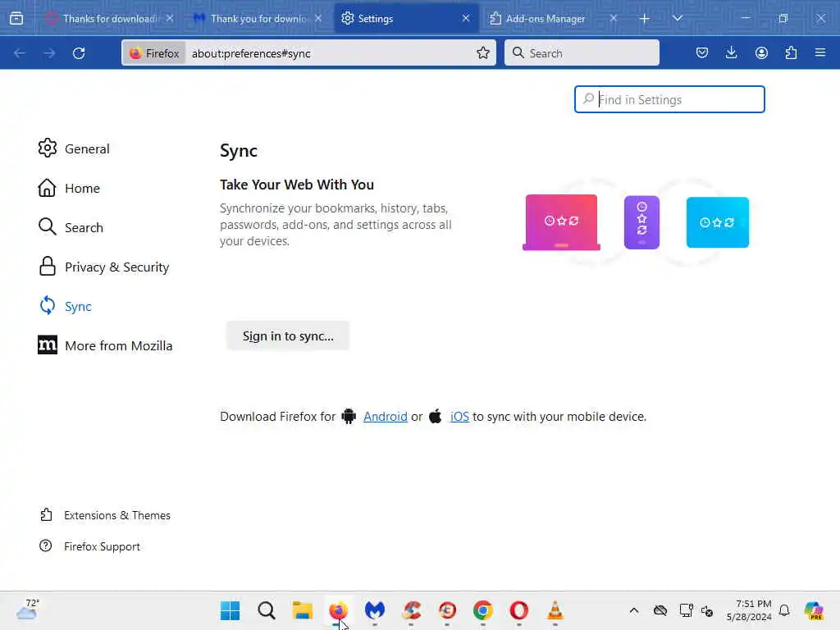
Task: Open Extensions & Themes link
Action: [105, 515]
